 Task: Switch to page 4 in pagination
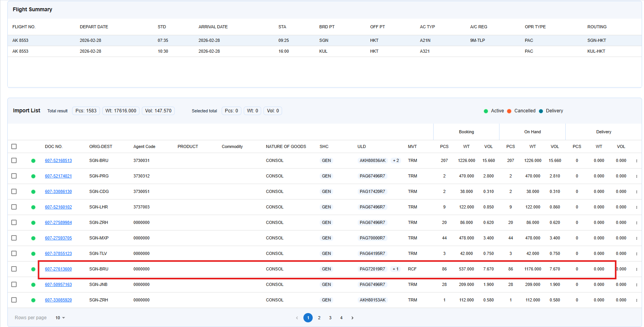[341, 318]
